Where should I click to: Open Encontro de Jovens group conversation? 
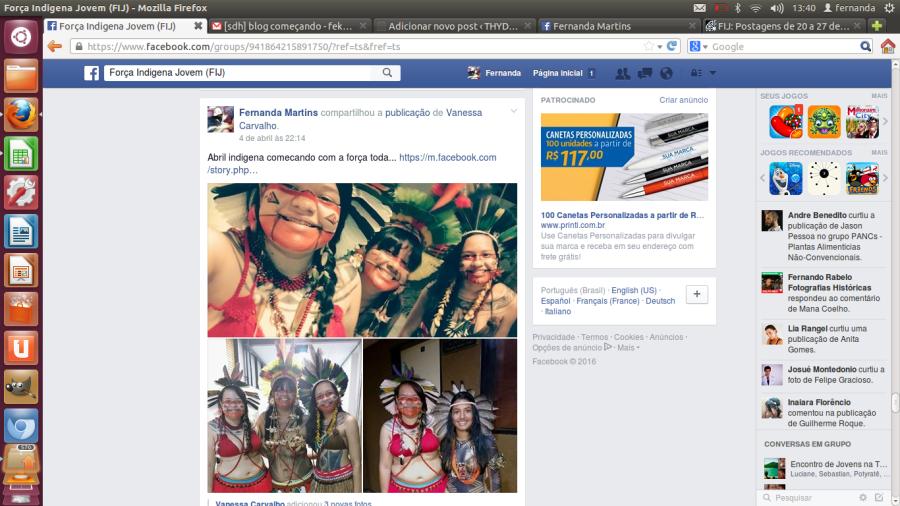click(x=825, y=468)
